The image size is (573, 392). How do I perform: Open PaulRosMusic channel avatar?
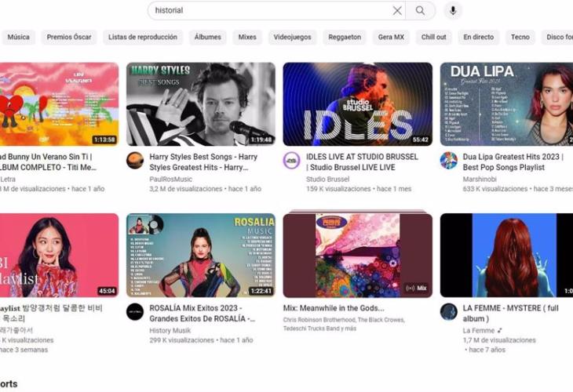[x=135, y=161]
